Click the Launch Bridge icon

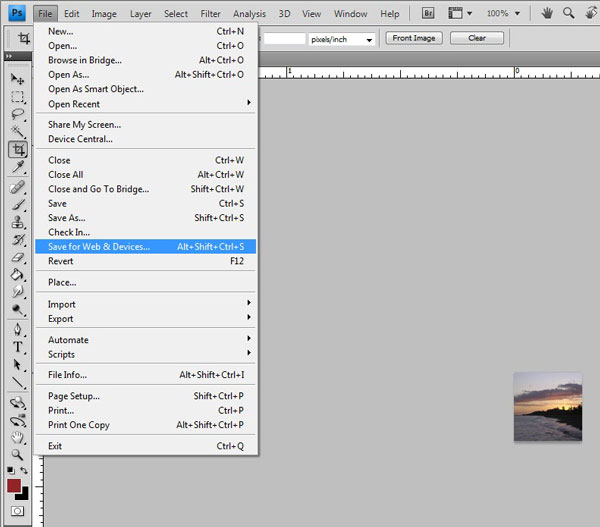coord(428,13)
